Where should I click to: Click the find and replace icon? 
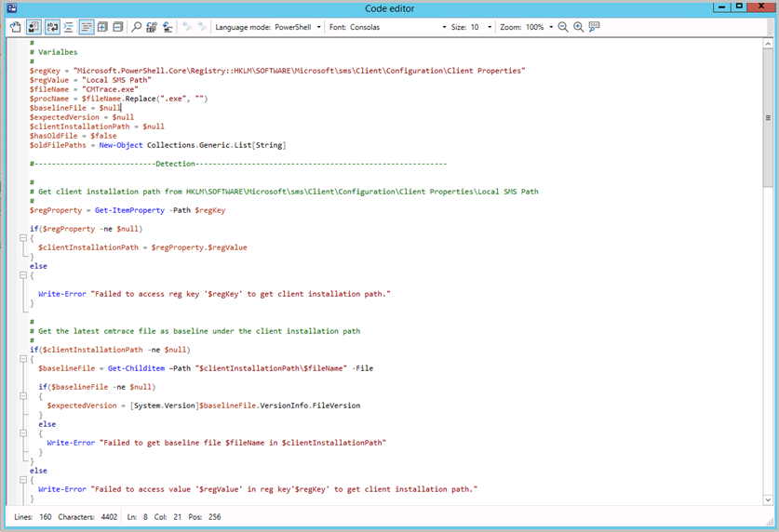(x=152, y=27)
